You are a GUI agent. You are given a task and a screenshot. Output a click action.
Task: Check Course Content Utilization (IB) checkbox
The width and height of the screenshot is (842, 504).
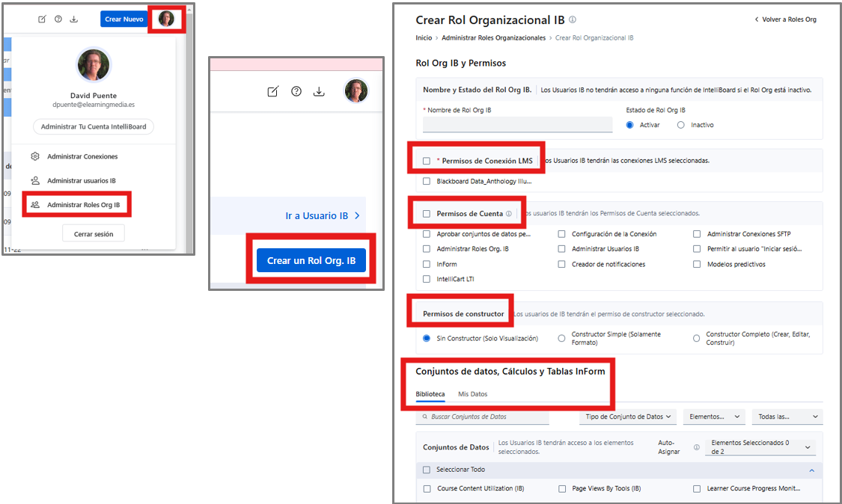click(427, 489)
